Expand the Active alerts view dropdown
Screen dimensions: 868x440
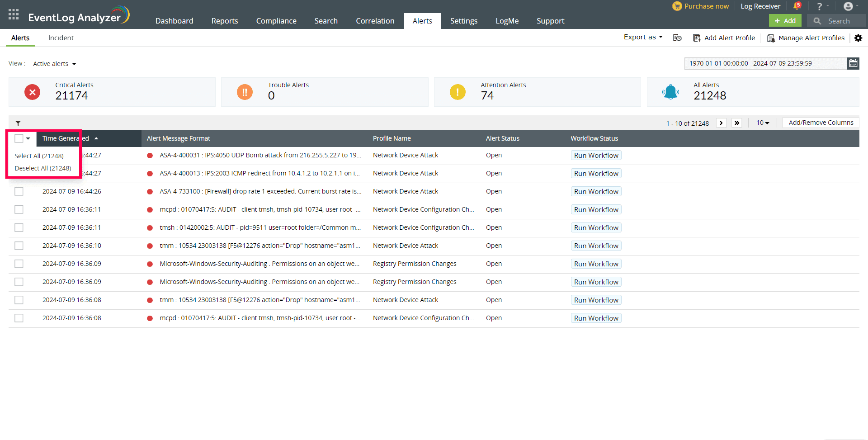coord(55,64)
